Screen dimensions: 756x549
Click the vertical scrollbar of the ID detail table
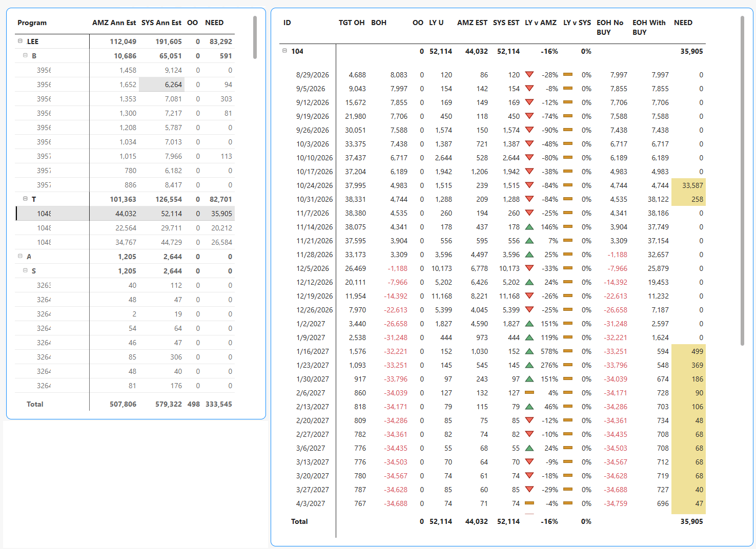click(742, 180)
